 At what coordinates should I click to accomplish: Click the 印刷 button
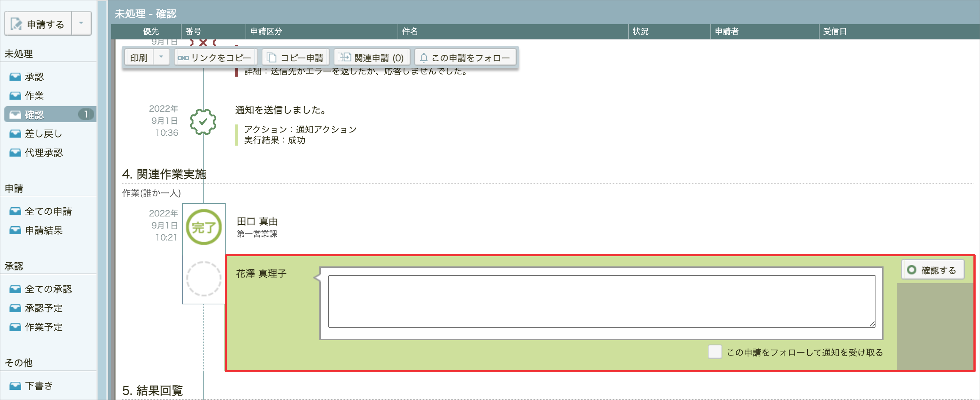[x=139, y=58]
